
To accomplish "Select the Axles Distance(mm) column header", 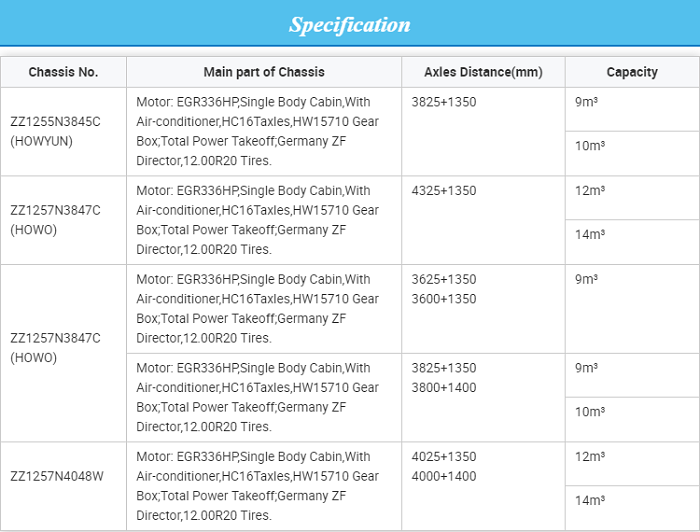I will pyautogui.click(x=483, y=72).
